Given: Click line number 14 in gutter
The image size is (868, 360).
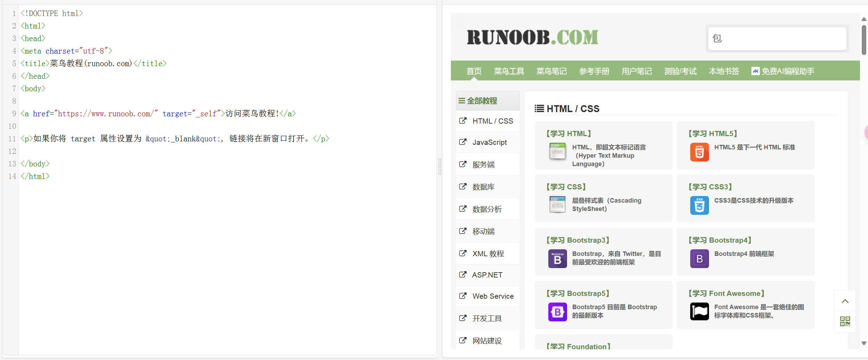Looking at the screenshot, I should click(x=12, y=176).
